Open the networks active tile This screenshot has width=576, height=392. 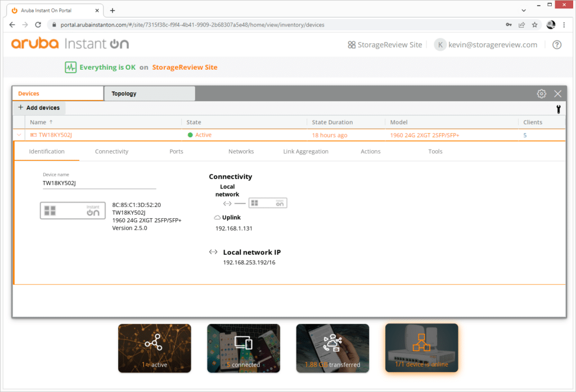[x=155, y=348]
